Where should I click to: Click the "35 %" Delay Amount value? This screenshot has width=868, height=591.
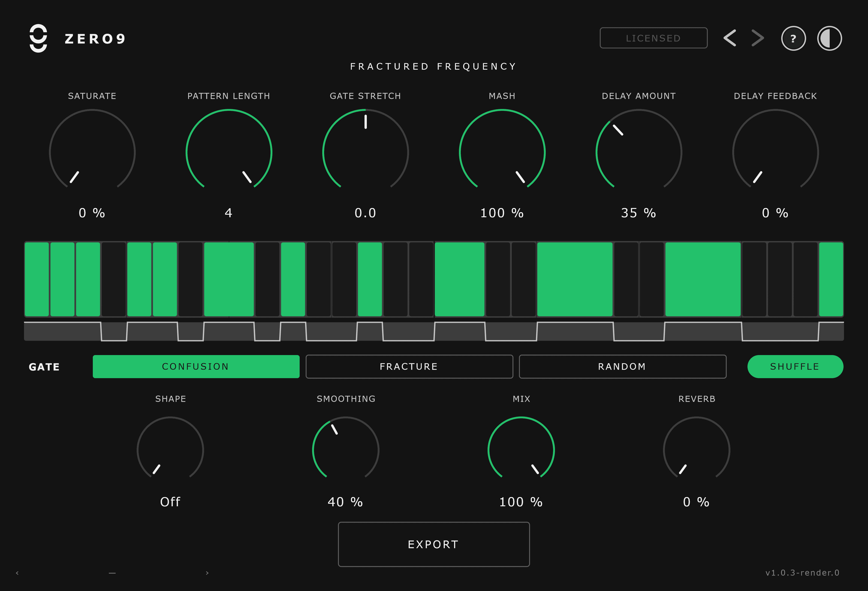pyautogui.click(x=639, y=213)
